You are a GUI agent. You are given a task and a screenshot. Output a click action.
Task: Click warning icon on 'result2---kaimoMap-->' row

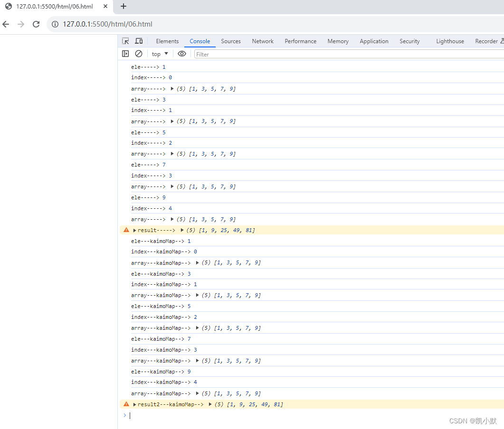pos(126,404)
